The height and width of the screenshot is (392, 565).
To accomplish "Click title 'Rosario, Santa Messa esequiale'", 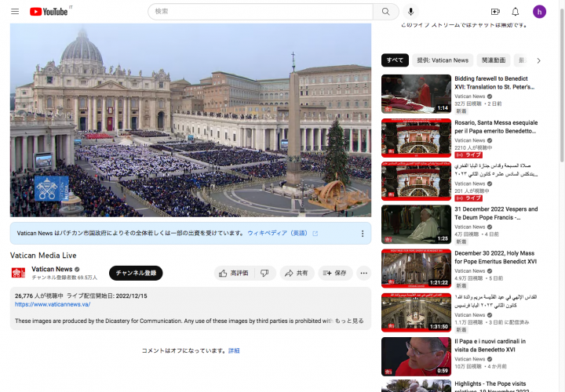I will point(496,127).
